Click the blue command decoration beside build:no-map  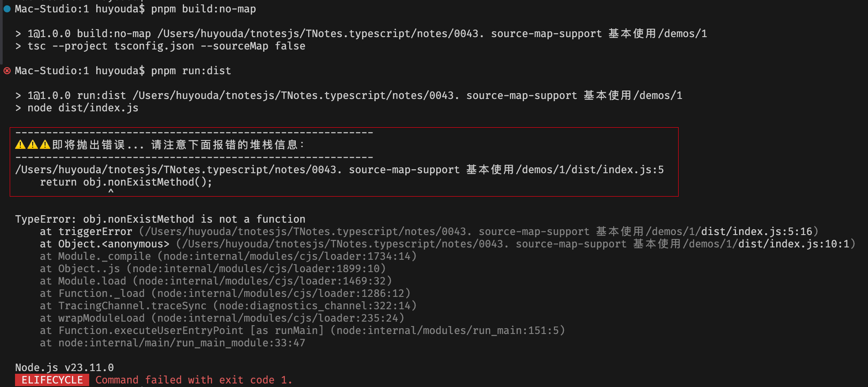7,9
